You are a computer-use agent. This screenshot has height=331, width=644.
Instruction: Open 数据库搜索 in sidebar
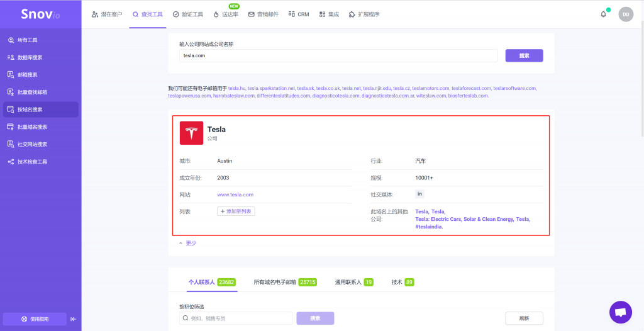point(41,57)
